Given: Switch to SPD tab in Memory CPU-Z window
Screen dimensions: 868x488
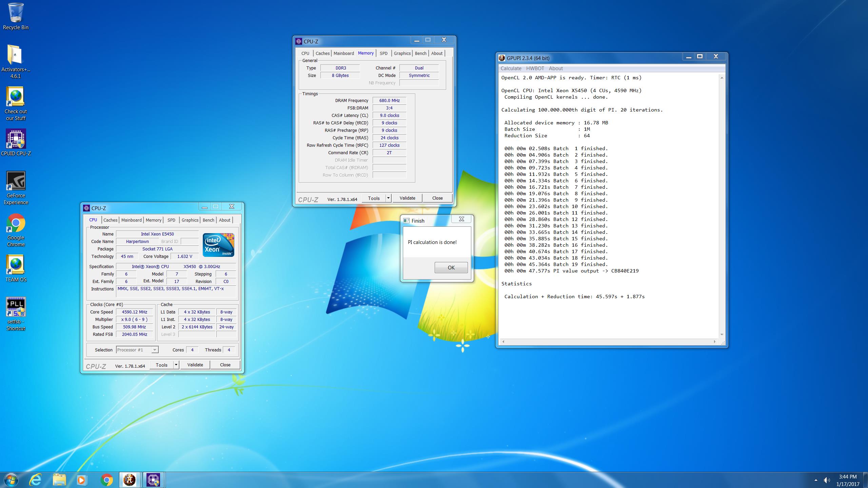Looking at the screenshot, I should pyautogui.click(x=383, y=53).
